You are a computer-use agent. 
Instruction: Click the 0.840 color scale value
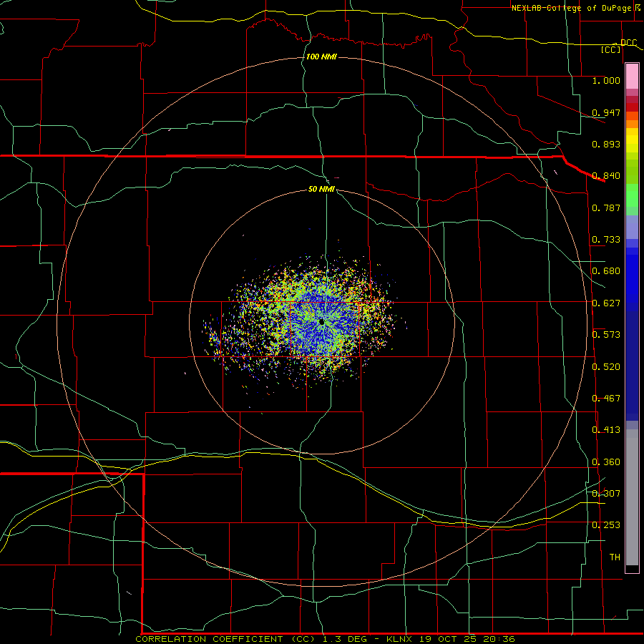click(606, 176)
